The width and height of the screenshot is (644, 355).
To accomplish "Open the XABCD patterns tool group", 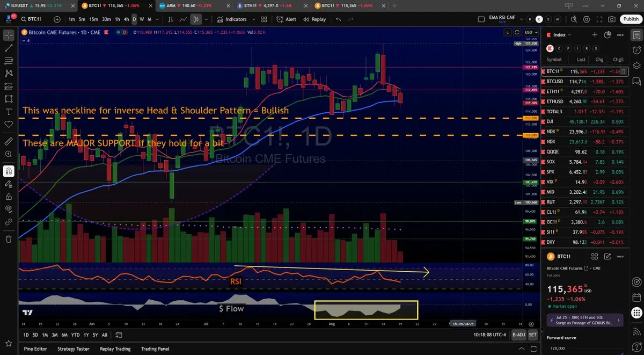I will [x=9, y=74].
